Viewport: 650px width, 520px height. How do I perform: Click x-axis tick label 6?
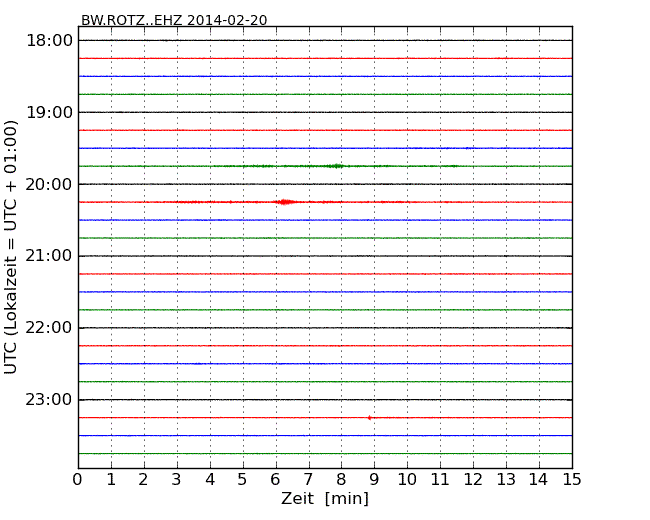pyautogui.click(x=275, y=479)
